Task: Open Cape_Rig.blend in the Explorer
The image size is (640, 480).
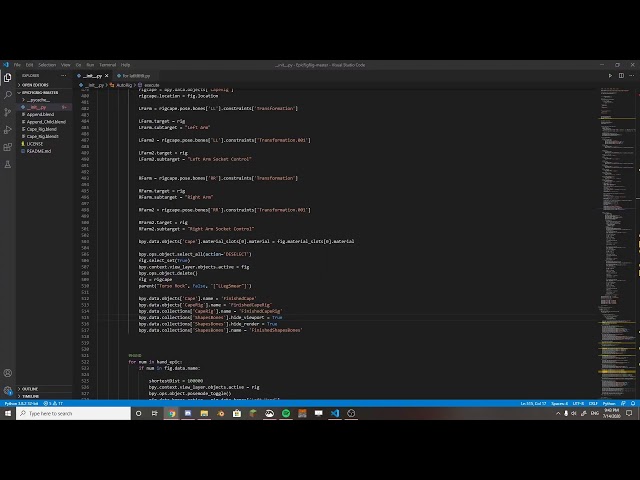Action: (x=44, y=129)
